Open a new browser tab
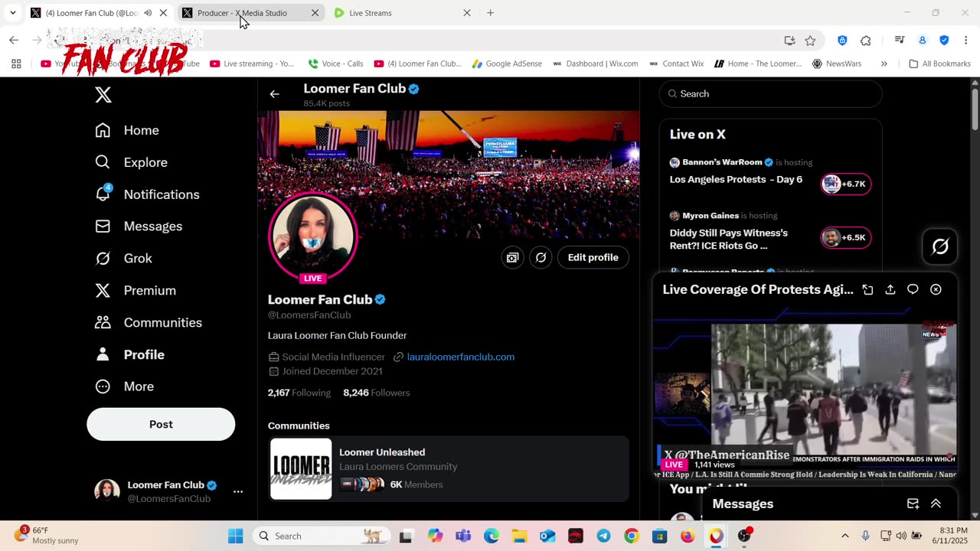The width and height of the screenshot is (980, 551). pos(491,13)
